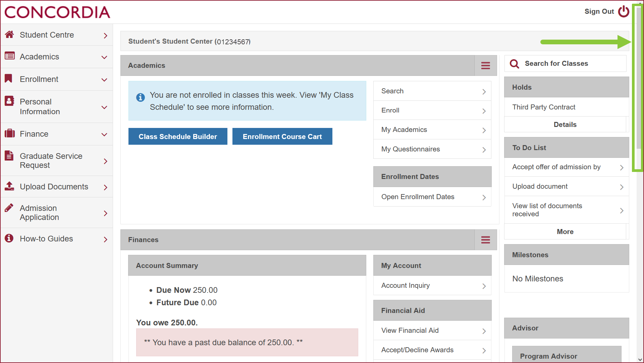Open View Financial Aid link
Screen dimensions: 644x363
coord(432,330)
